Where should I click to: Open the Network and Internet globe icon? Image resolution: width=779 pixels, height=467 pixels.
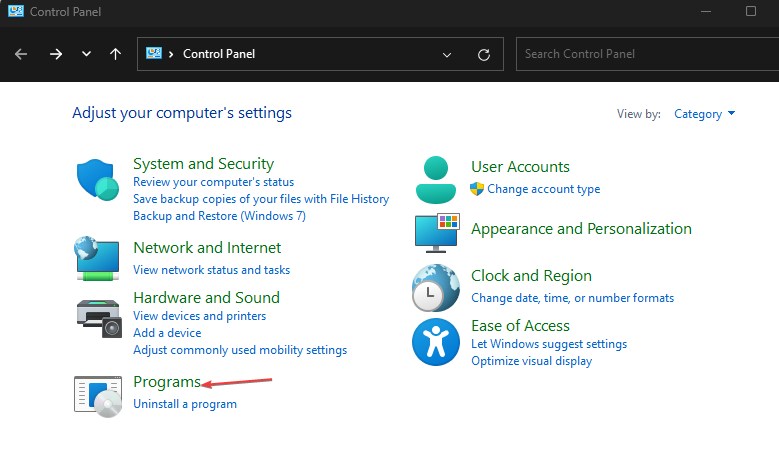(98, 258)
